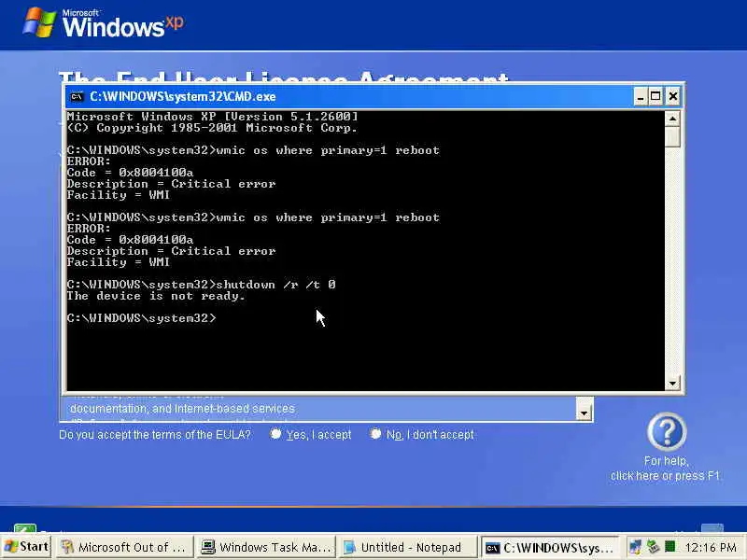
Task: Click the CMD scrollbar thumb
Action: pyautogui.click(x=672, y=136)
